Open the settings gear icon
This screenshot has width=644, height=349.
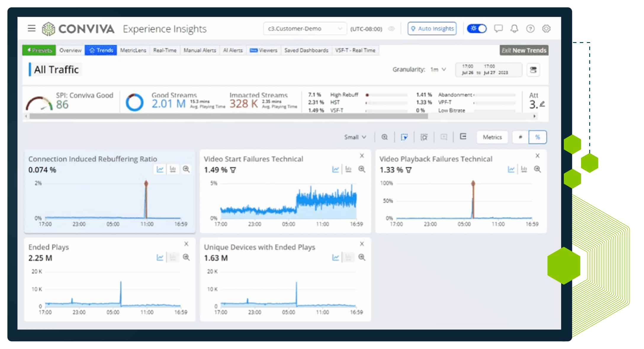[546, 28]
